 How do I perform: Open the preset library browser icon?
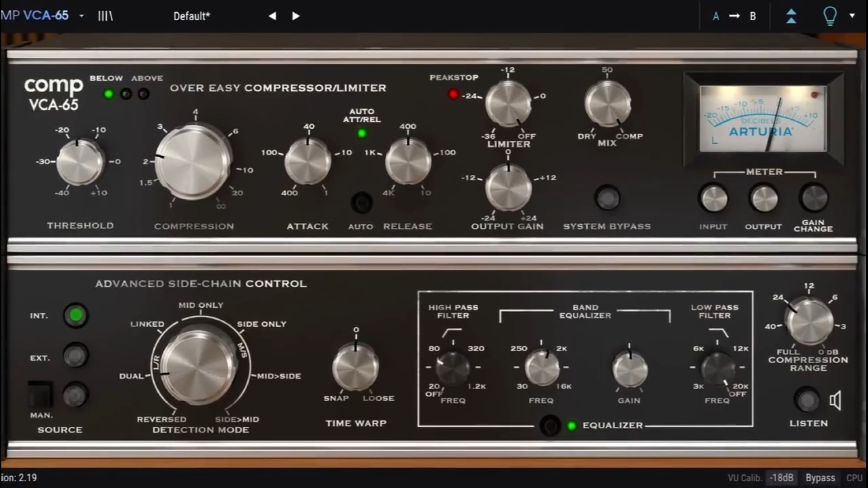pos(105,16)
